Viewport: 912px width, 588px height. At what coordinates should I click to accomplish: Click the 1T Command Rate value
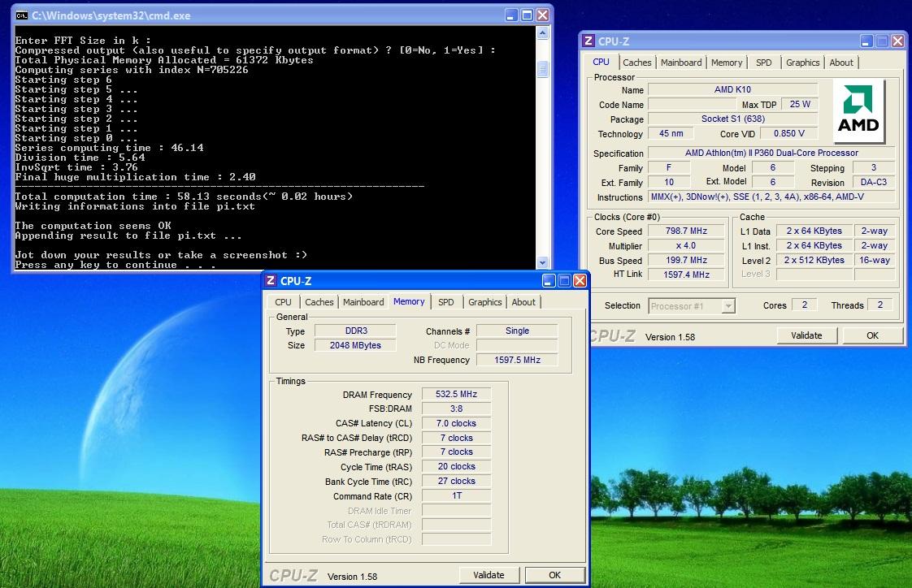(457, 495)
